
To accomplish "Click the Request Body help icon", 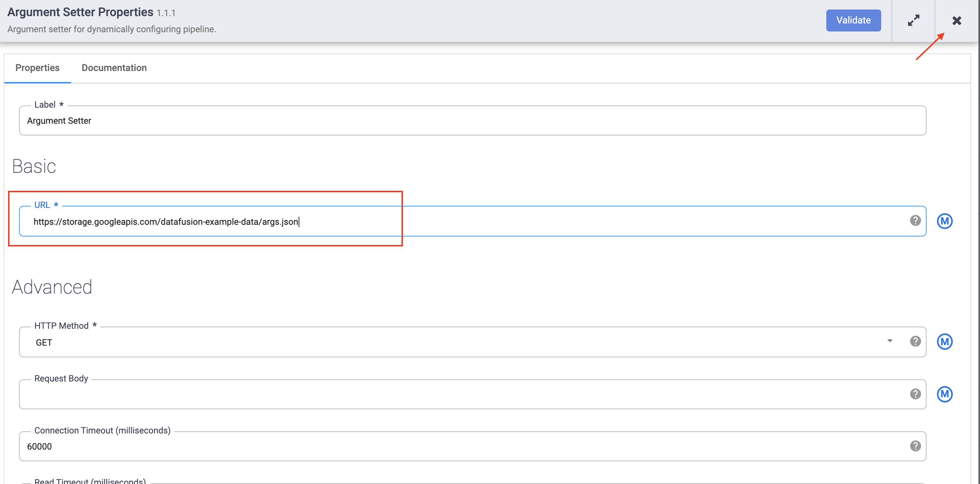I will tap(915, 394).
